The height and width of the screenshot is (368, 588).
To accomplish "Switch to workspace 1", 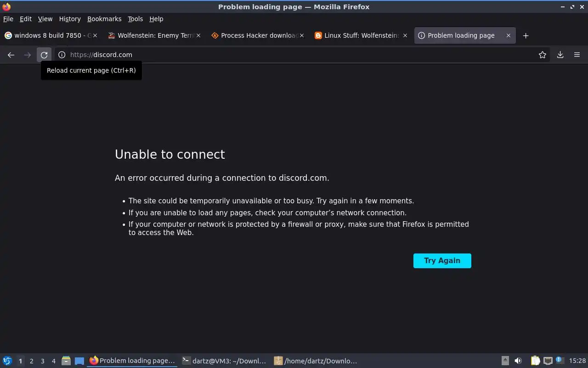I will click(x=20, y=361).
